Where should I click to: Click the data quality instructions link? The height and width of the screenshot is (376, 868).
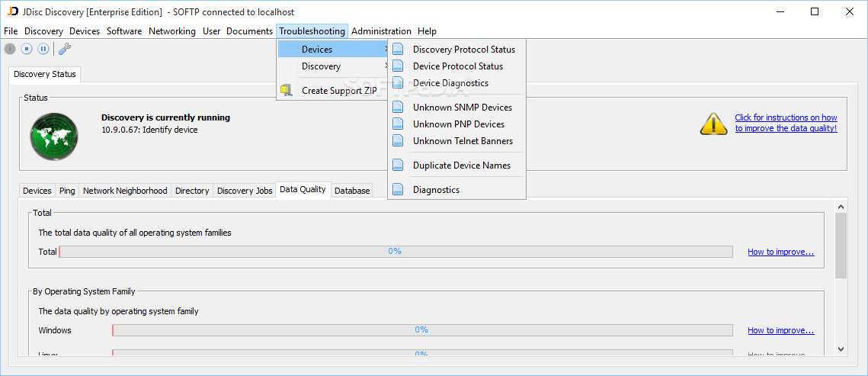pyautogui.click(x=786, y=123)
